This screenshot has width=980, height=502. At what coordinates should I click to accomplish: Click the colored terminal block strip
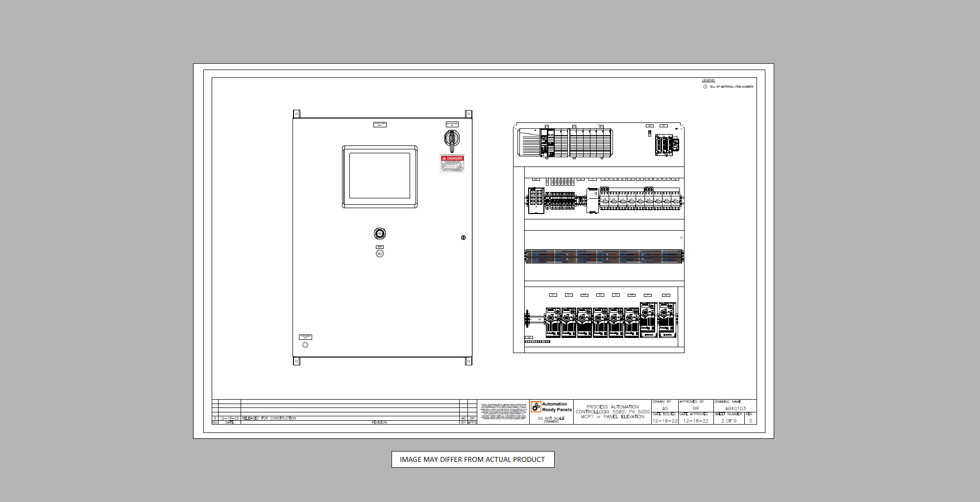tap(604, 256)
